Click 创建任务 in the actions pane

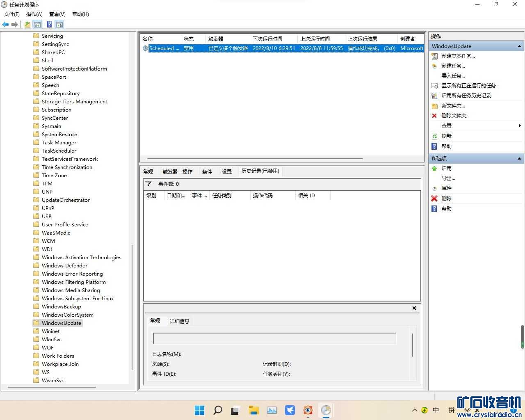click(453, 66)
